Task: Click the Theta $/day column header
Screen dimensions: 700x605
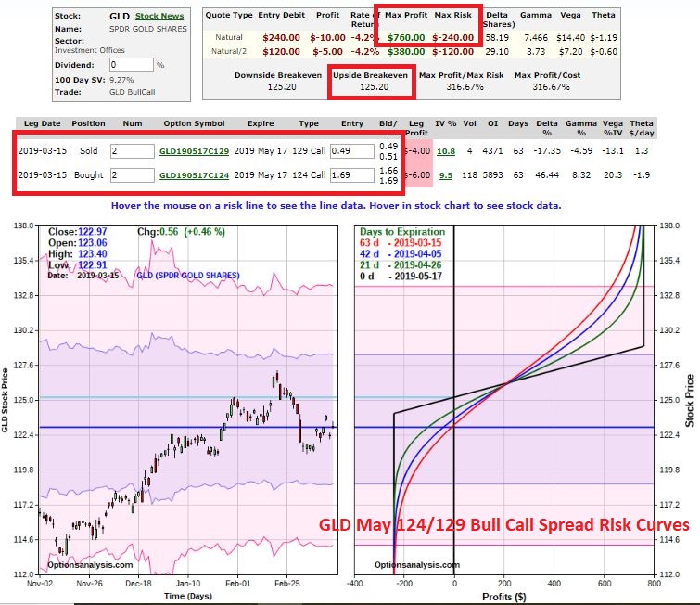Action: 641,128
